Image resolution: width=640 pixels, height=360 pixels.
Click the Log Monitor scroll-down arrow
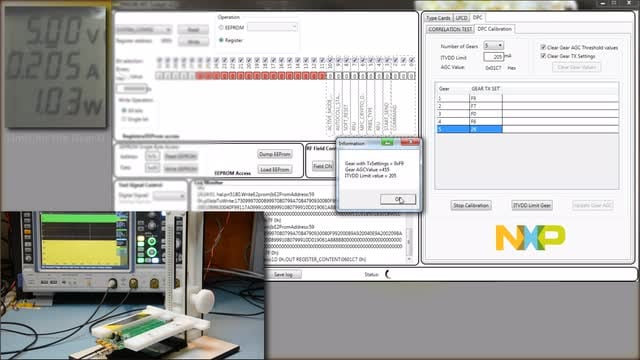click(409, 259)
